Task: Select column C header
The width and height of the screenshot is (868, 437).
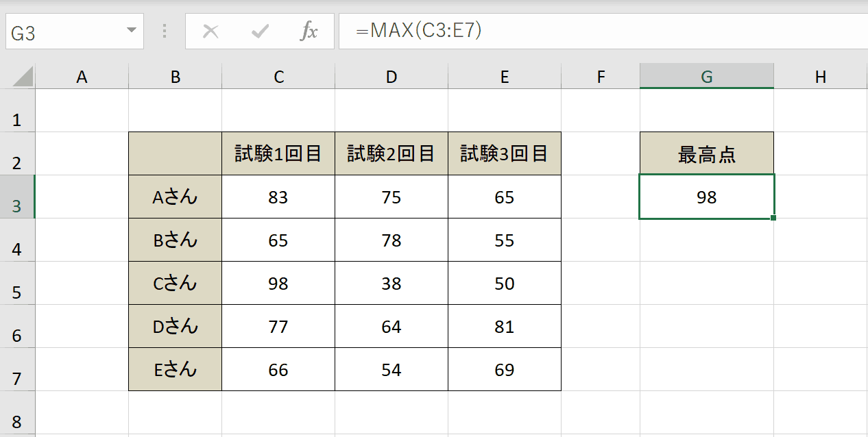Action: pos(278,77)
